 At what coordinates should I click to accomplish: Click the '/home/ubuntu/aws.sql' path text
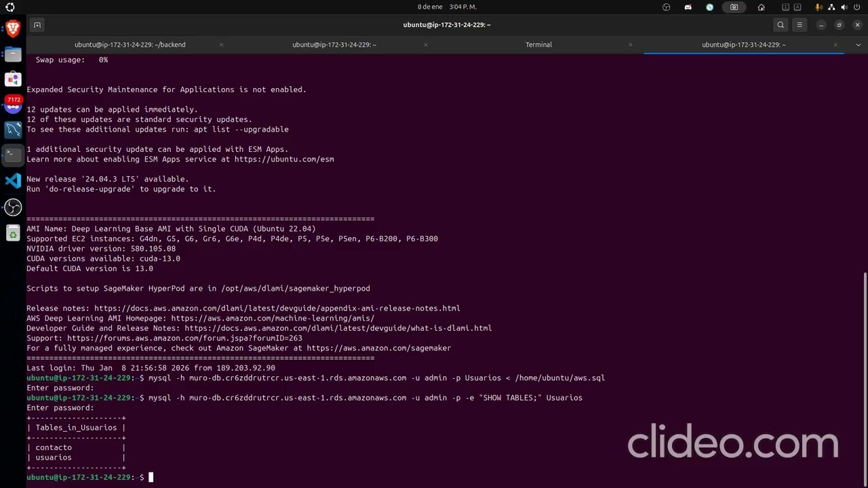click(559, 378)
